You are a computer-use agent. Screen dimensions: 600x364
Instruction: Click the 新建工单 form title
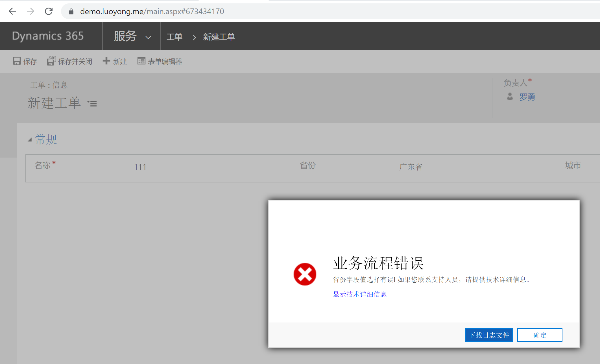click(54, 103)
